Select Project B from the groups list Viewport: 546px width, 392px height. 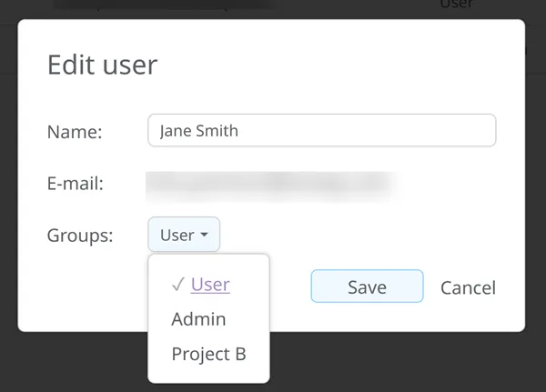click(208, 354)
